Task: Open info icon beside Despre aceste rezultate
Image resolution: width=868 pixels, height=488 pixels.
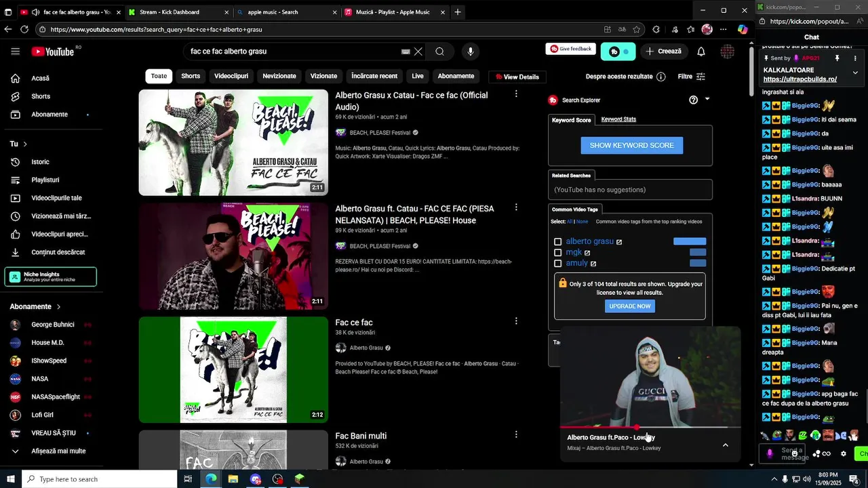Action: click(x=661, y=77)
